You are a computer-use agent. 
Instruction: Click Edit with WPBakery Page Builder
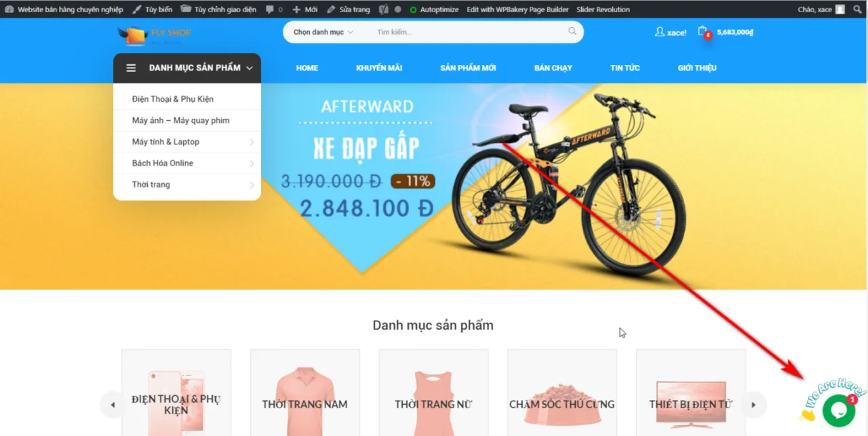pyautogui.click(x=517, y=9)
